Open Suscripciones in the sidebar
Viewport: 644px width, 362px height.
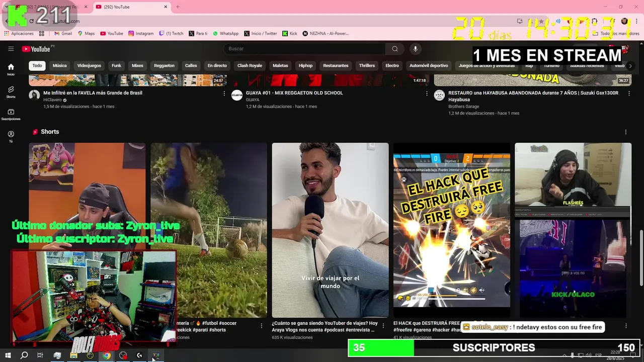coord(11,115)
